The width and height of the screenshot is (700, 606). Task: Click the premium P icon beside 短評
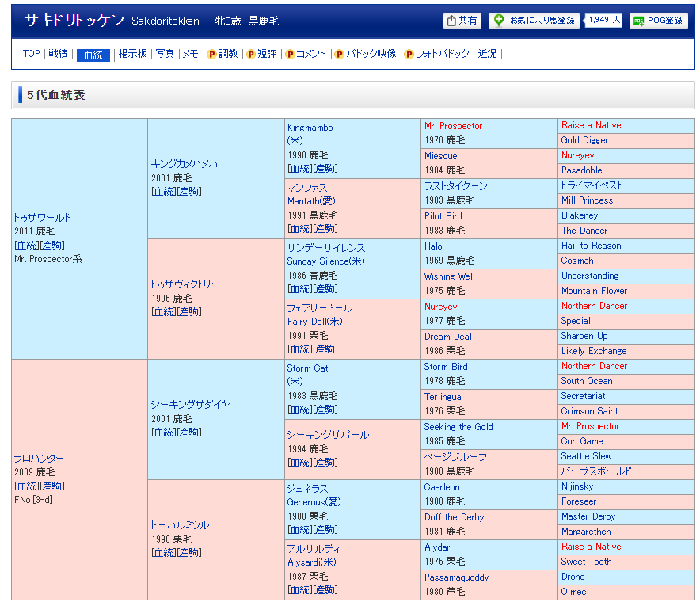click(x=250, y=55)
